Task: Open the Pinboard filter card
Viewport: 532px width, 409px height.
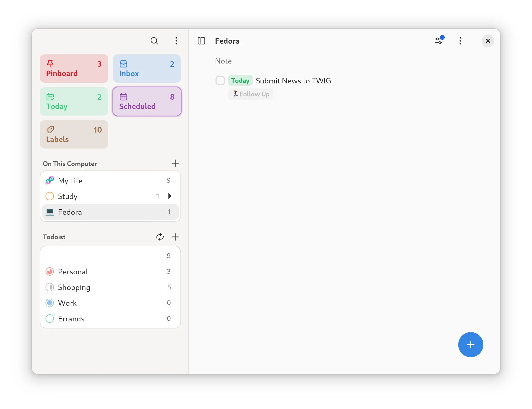Action: pyautogui.click(x=74, y=69)
